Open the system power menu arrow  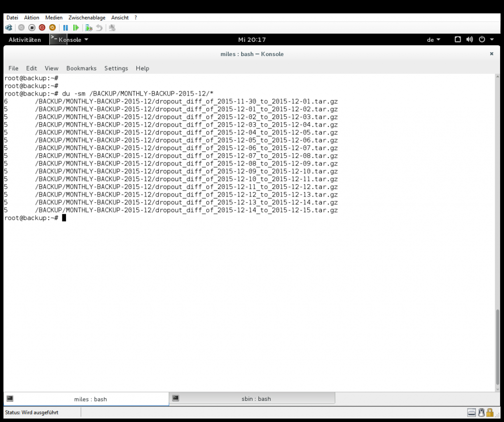tap(492, 39)
